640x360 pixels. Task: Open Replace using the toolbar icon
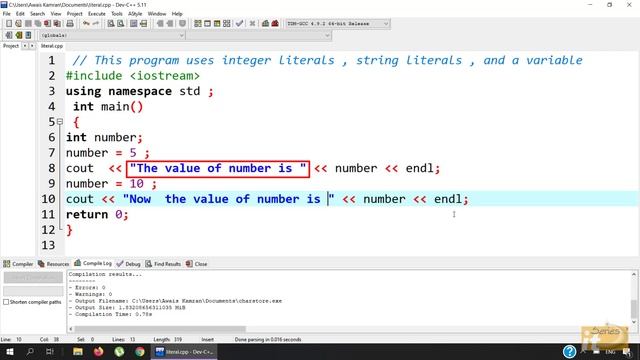120,24
